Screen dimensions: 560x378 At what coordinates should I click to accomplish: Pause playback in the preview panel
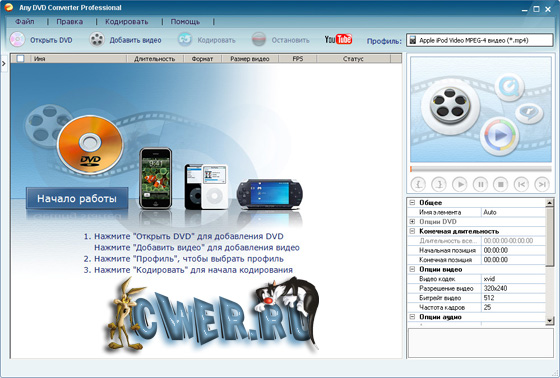point(480,184)
